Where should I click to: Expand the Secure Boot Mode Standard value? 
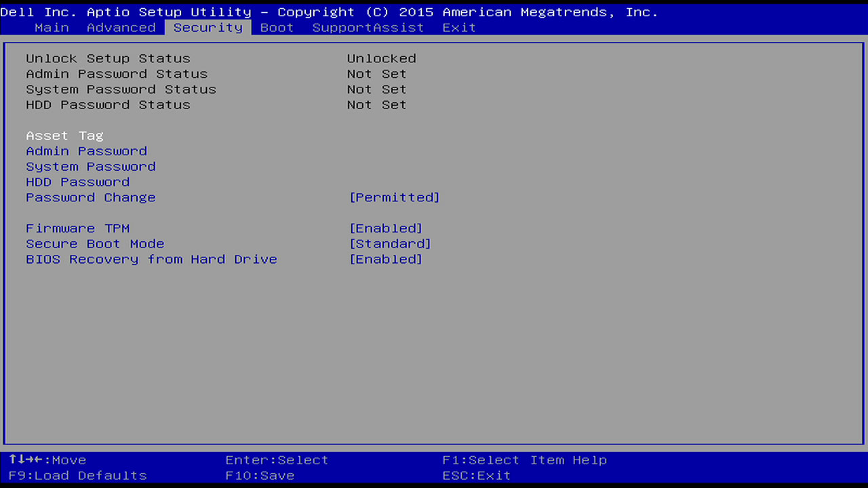click(x=390, y=244)
